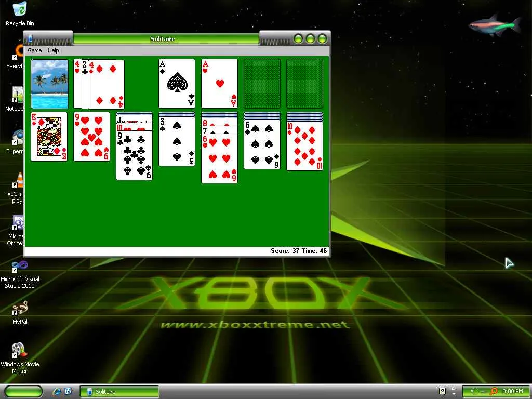Click the ace of hearts foundation pile
Viewport: 532px width, 399px height.
coord(220,84)
